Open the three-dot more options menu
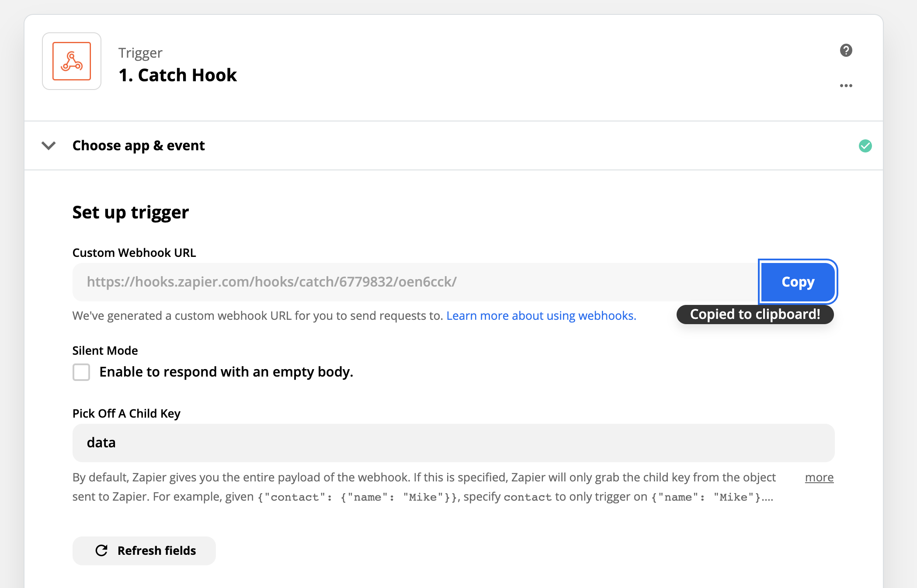 click(846, 86)
